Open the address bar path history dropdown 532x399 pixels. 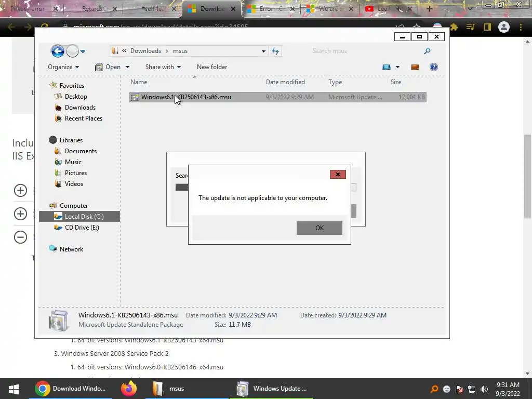[263, 51]
